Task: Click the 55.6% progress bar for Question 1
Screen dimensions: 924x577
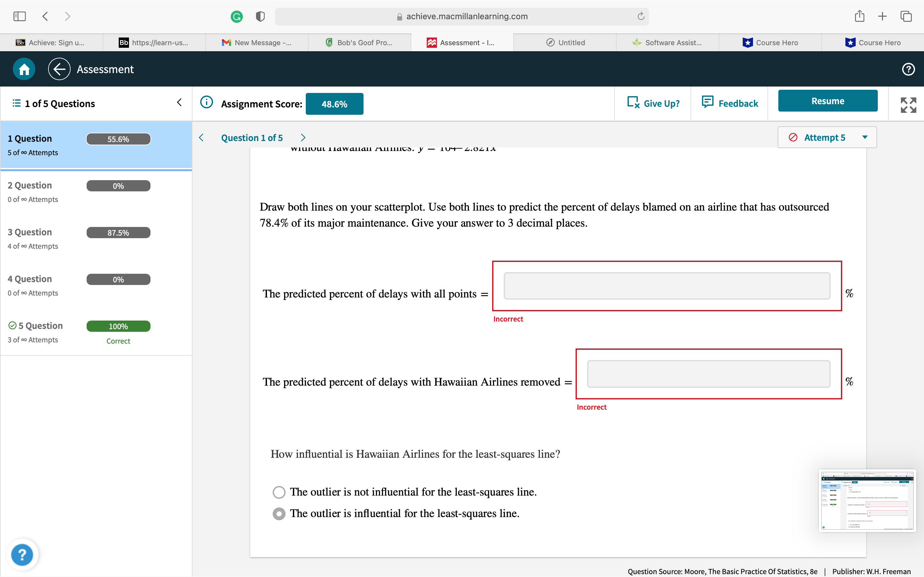Action: point(118,139)
